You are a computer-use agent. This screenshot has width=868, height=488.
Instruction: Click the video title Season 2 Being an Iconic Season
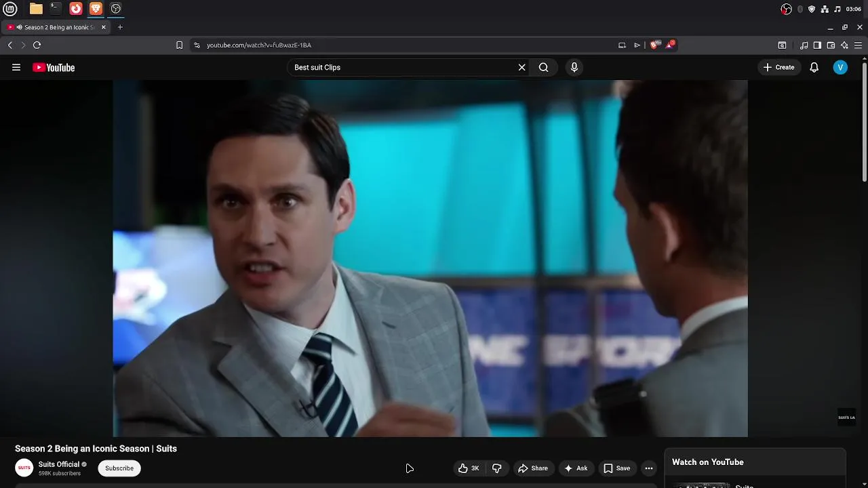point(96,449)
